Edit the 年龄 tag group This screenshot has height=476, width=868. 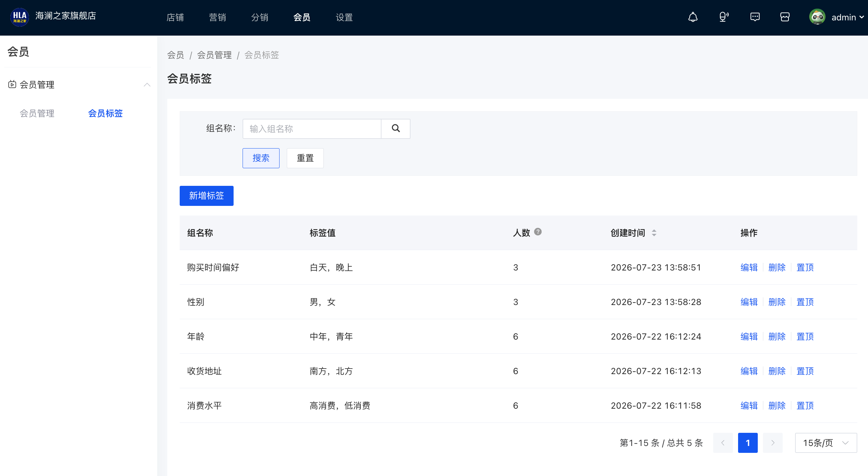[x=749, y=336]
